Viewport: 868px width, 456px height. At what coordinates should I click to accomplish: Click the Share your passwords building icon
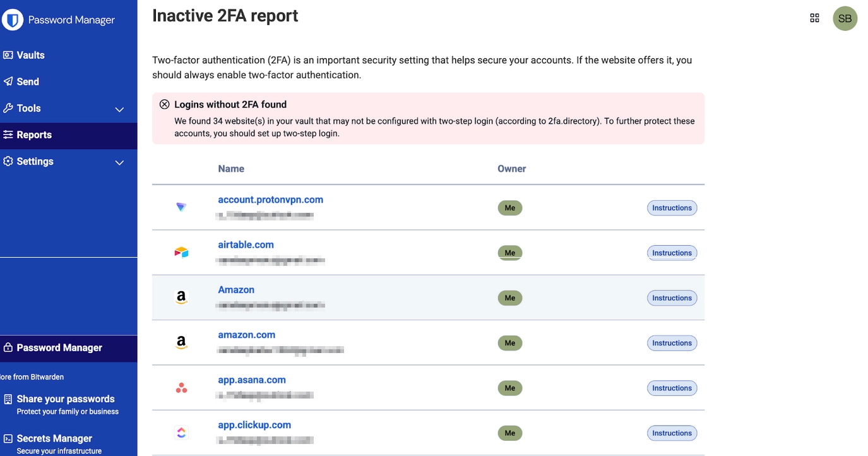pyautogui.click(x=8, y=399)
